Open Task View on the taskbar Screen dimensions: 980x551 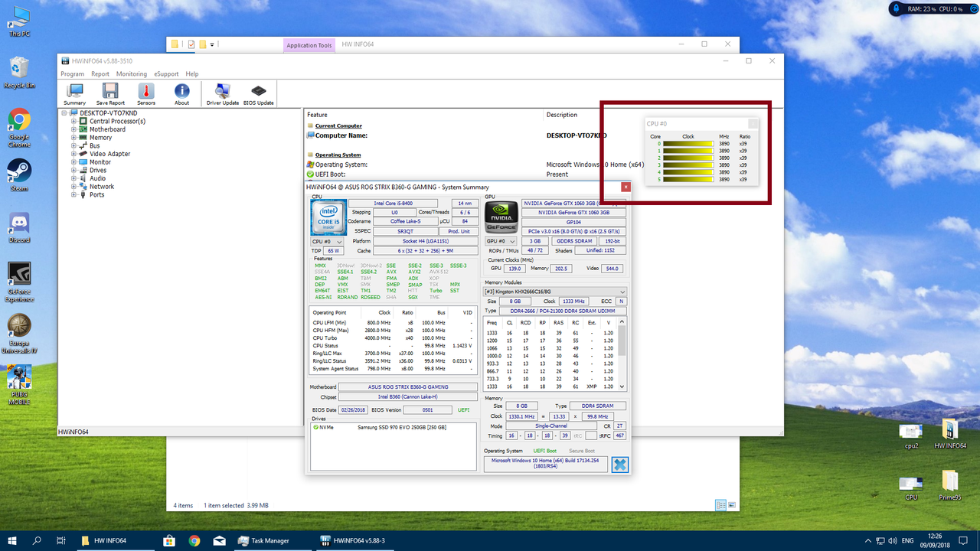[60, 540]
